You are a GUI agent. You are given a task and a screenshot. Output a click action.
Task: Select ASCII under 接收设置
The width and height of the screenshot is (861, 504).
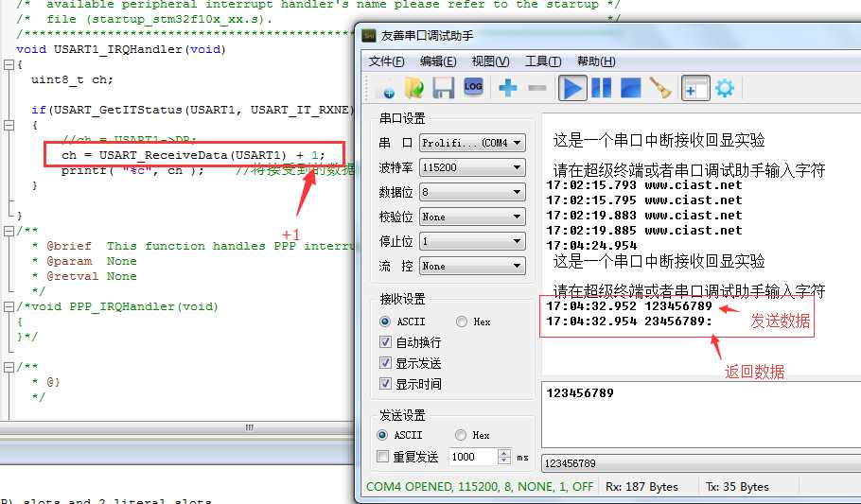click(x=385, y=322)
